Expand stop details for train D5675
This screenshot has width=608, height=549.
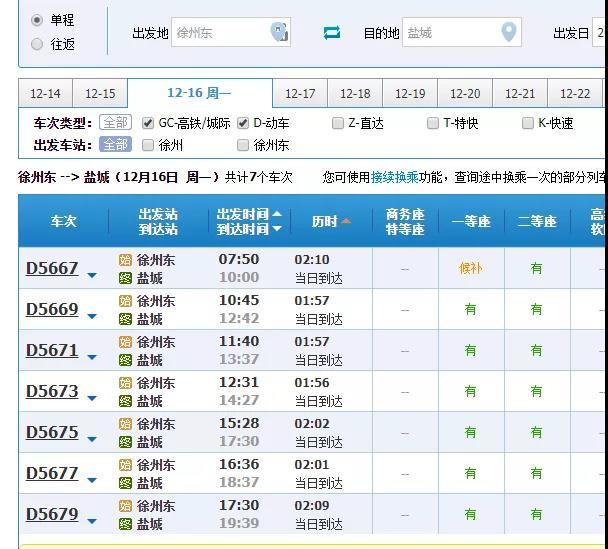(x=92, y=439)
